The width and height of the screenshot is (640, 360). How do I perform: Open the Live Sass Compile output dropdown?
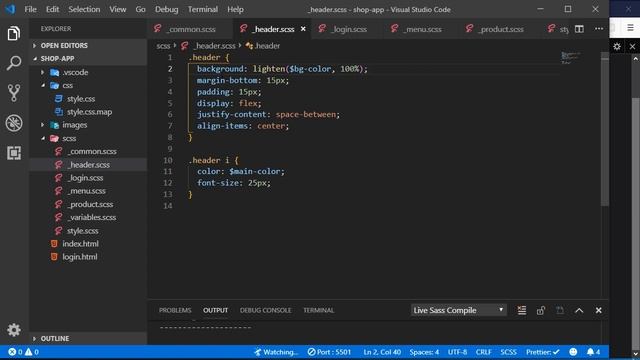(458, 310)
